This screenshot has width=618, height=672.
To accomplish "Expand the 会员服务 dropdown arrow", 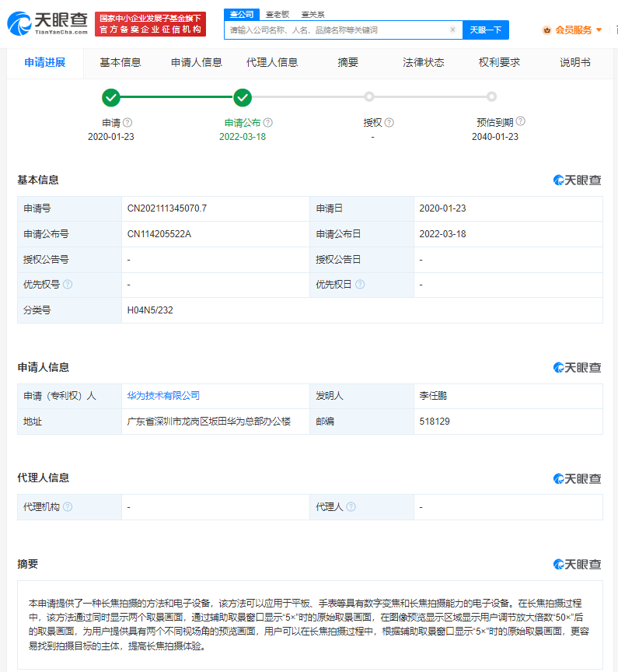I will point(599,30).
